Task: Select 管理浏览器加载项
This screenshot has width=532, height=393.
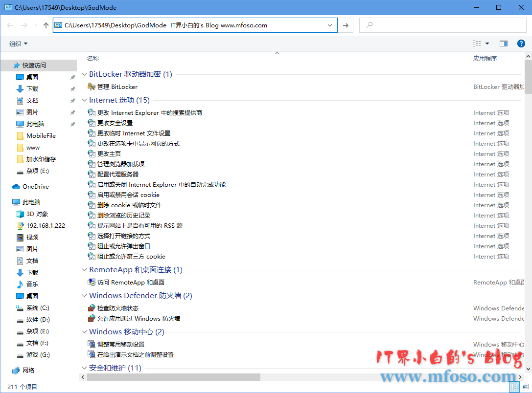Action: pos(121,164)
